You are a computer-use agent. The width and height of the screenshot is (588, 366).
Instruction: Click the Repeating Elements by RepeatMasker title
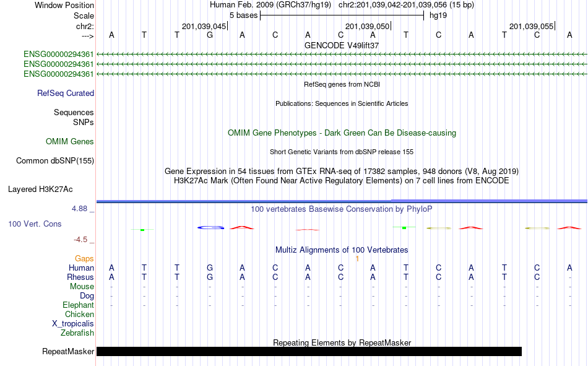pyautogui.click(x=342, y=342)
